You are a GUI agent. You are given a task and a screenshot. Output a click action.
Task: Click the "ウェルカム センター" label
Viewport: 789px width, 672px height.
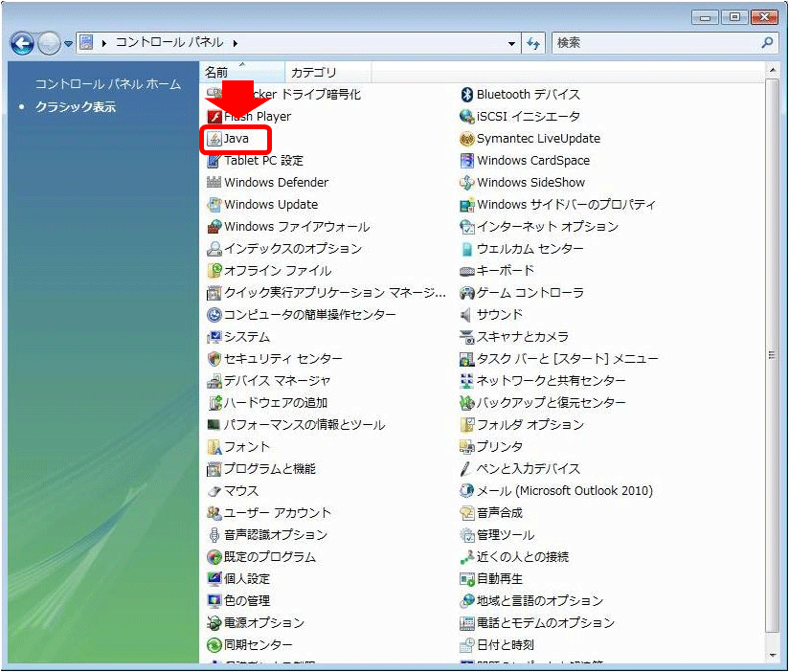coord(530,249)
